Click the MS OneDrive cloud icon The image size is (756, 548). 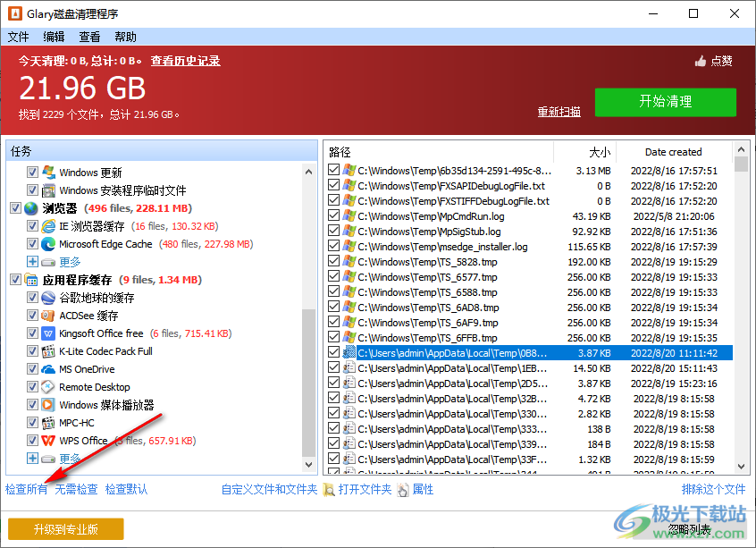(x=46, y=369)
